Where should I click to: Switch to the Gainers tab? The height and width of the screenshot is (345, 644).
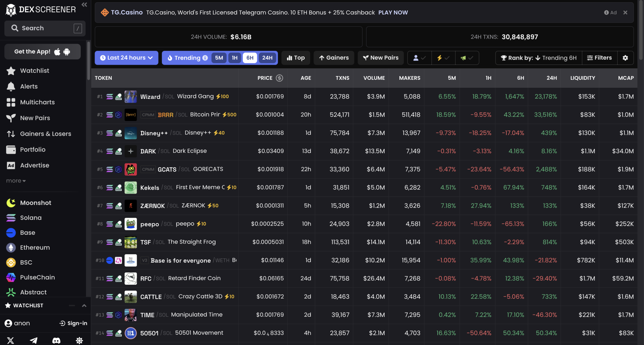[334, 58]
